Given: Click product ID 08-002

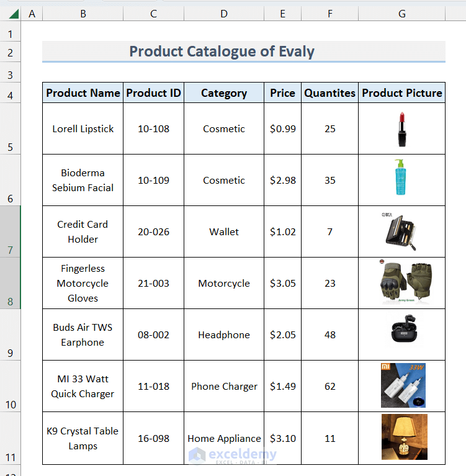Looking at the screenshot, I should [x=154, y=335].
